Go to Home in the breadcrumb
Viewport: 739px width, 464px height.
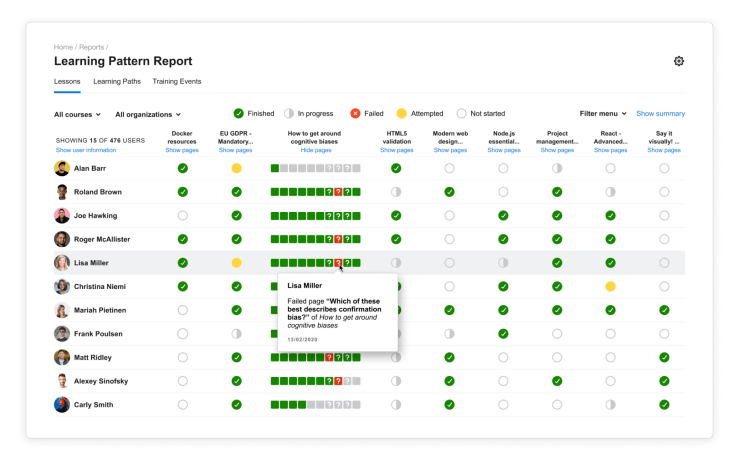(63, 47)
